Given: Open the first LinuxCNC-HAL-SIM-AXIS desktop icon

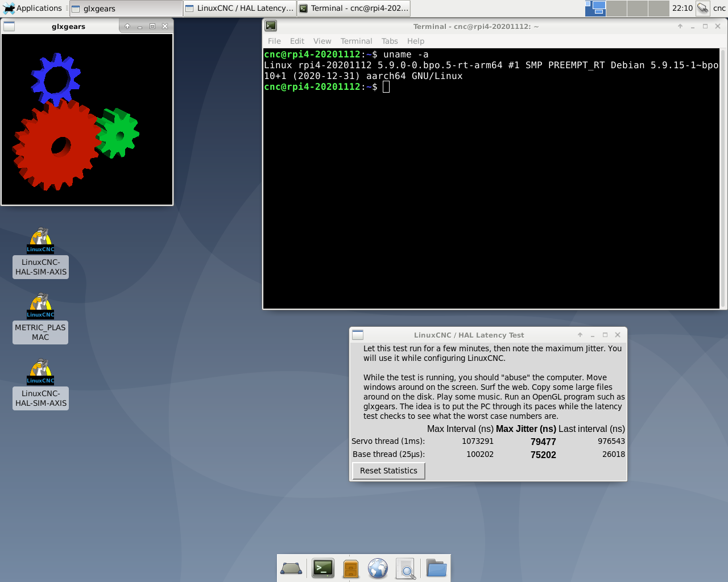Looking at the screenshot, I should pyautogui.click(x=41, y=253).
